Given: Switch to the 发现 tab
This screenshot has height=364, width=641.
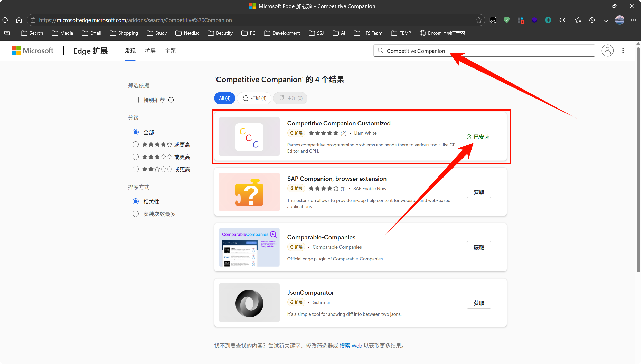Looking at the screenshot, I should [x=130, y=51].
